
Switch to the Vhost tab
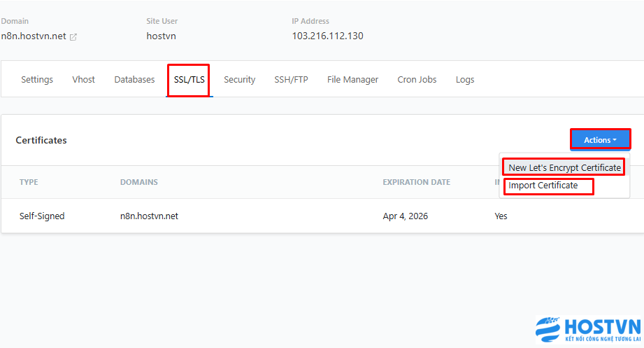(x=83, y=79)
